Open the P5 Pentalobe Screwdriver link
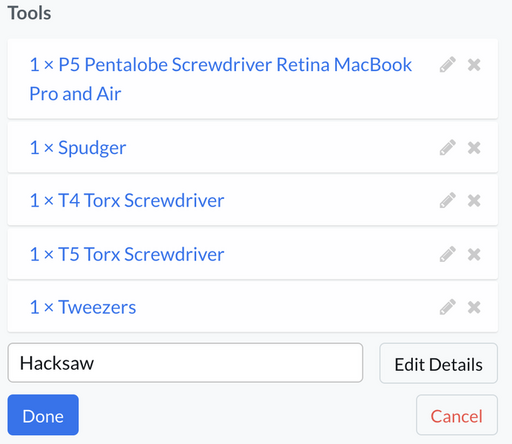Screen dimensions: 512x444 click(x=221, y=79)
